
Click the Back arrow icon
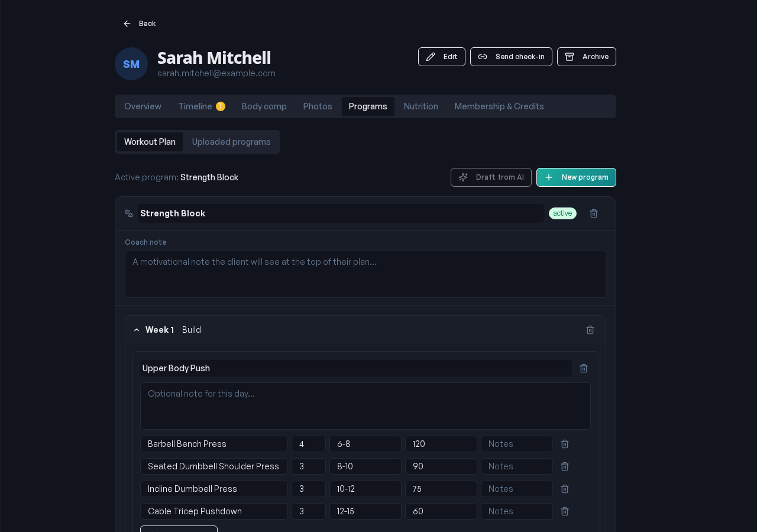[127, 24]
